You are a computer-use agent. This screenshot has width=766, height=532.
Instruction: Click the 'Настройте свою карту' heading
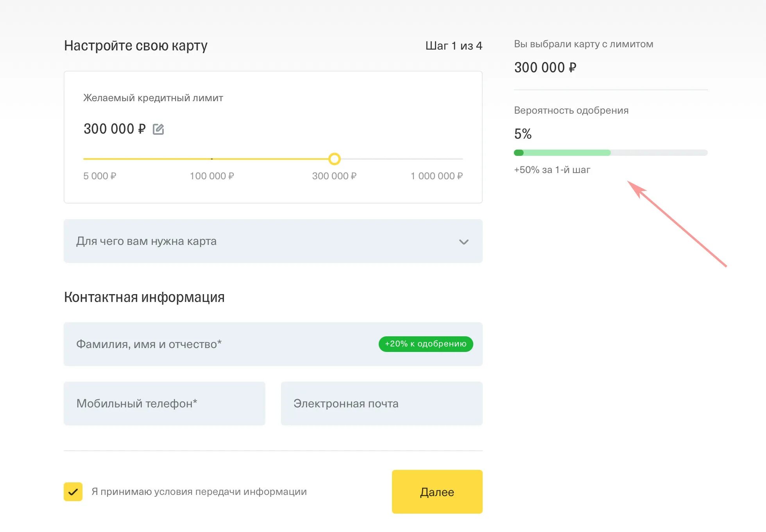pyautogui.click(x=136, y=46)
